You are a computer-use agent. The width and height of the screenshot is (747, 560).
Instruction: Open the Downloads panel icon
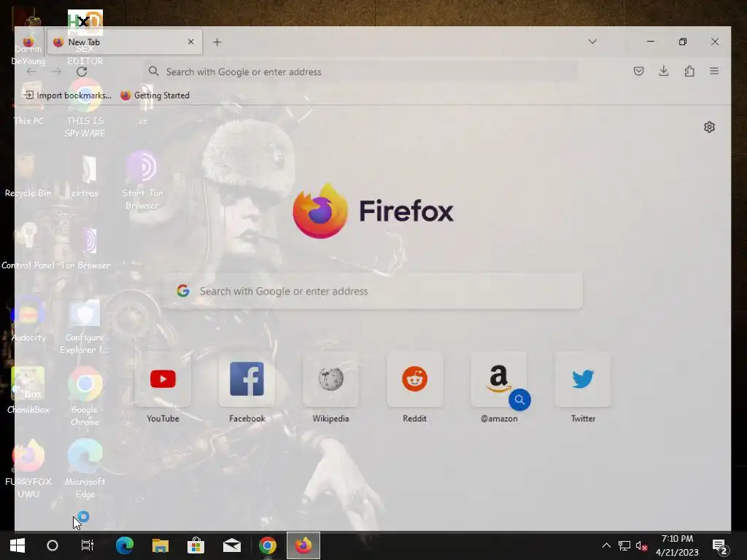664,71
